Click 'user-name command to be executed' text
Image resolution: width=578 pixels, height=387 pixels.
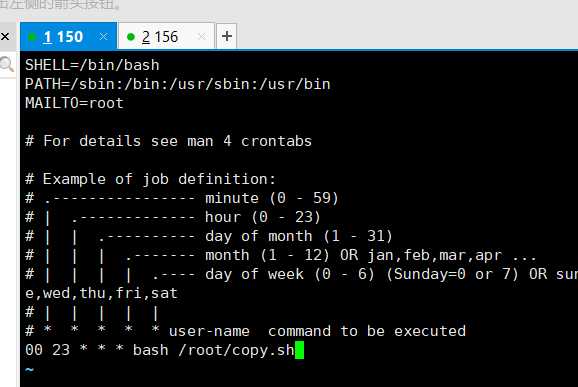(x=317, y=331)
